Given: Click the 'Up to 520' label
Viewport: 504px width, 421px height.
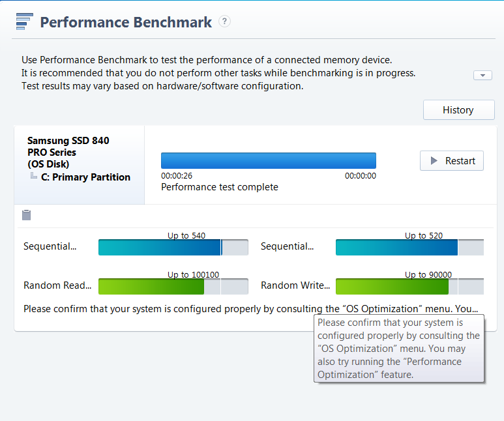Looking at the screenshot, I should click(x=424, y=235).
